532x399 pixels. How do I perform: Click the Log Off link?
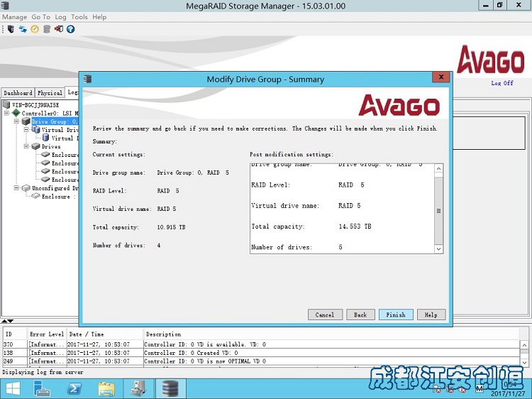pos(502,83)
